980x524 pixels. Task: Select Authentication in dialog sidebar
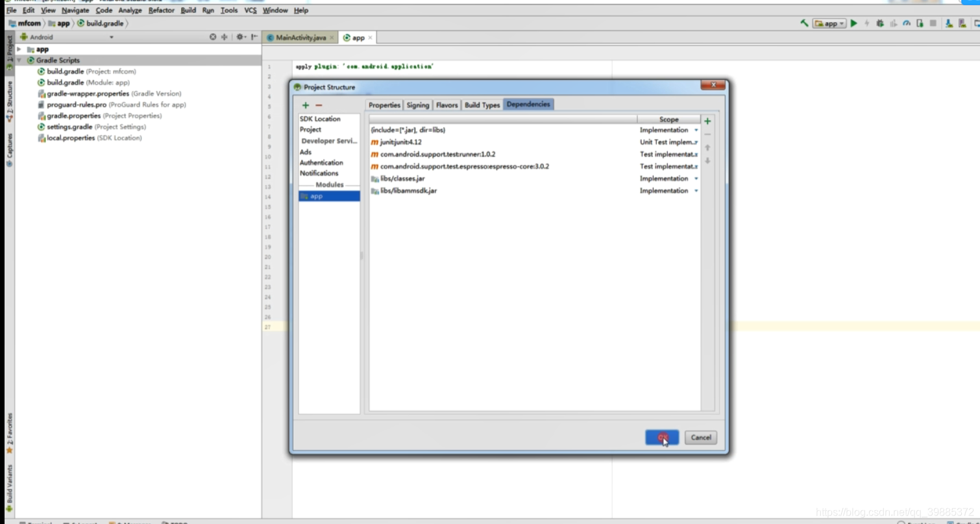pos(321,163)
